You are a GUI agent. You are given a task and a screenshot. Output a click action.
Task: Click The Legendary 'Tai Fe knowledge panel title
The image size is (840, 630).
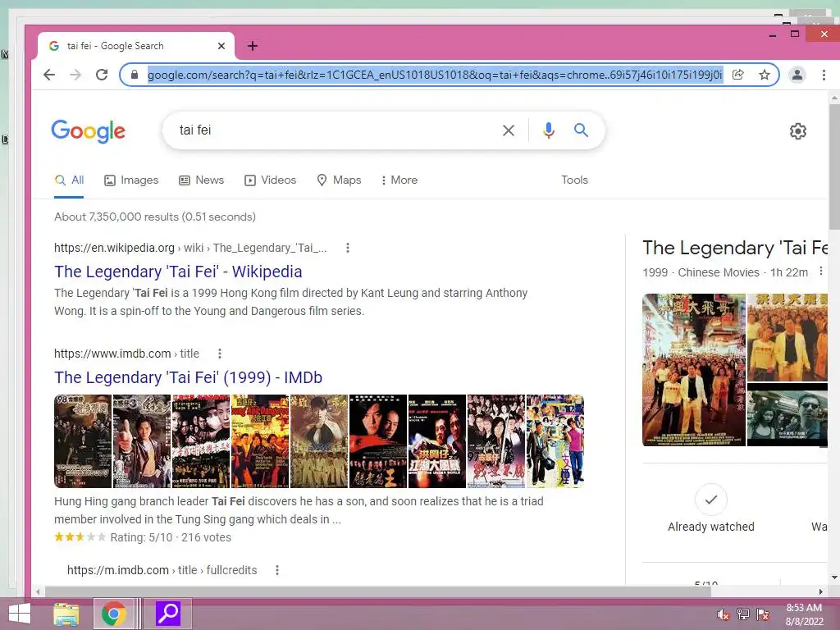[735, 248]
